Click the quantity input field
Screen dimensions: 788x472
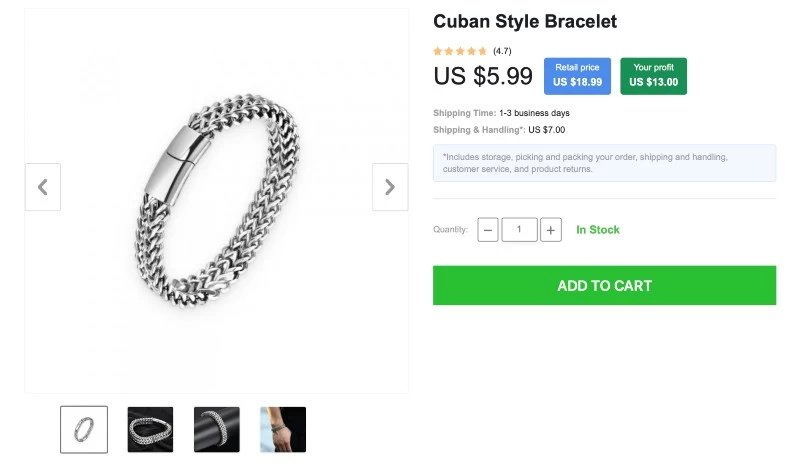(519, 230)
